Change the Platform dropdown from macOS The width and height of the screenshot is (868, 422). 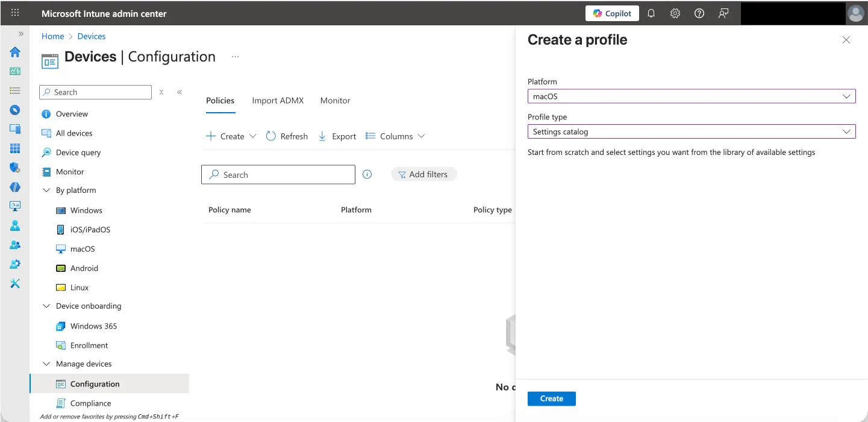click(690, 96)
